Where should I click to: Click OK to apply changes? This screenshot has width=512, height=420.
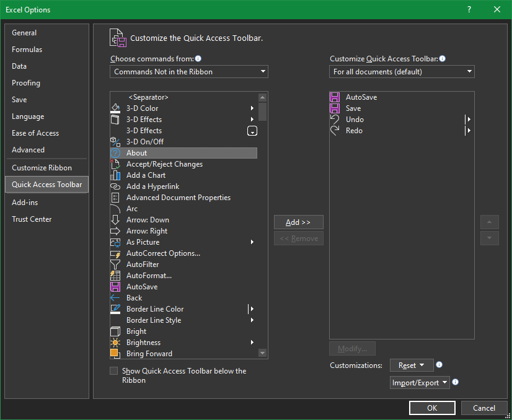click(x=432, y=408)
